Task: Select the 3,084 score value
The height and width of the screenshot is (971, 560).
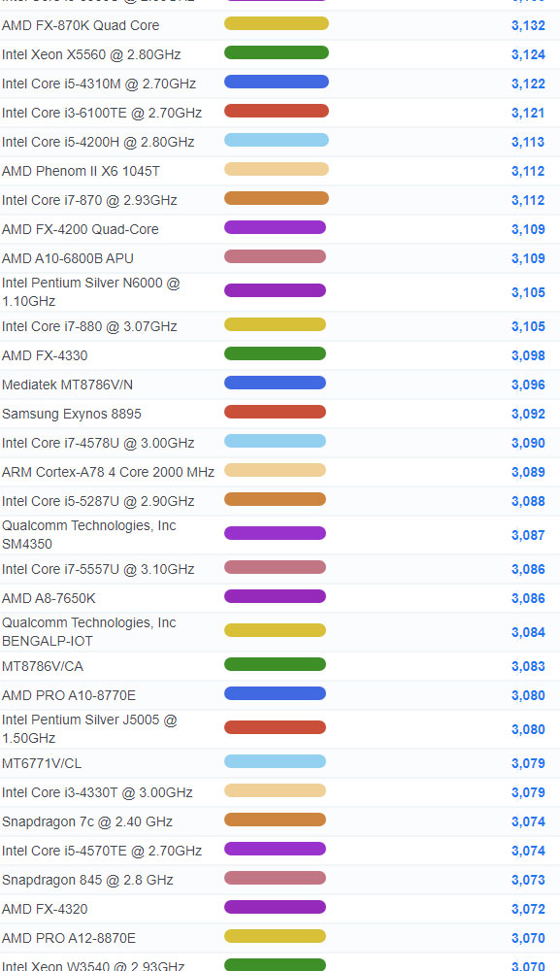Action: click(x=528, y=632)
